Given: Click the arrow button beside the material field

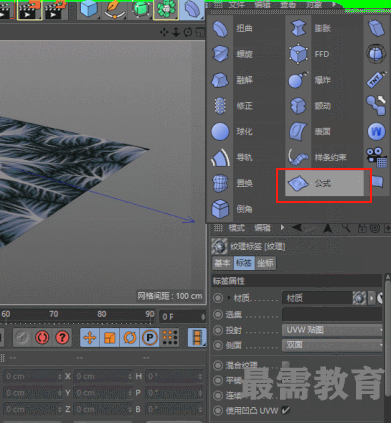Looking at the screenshot, I should click(x=371, y=298).
